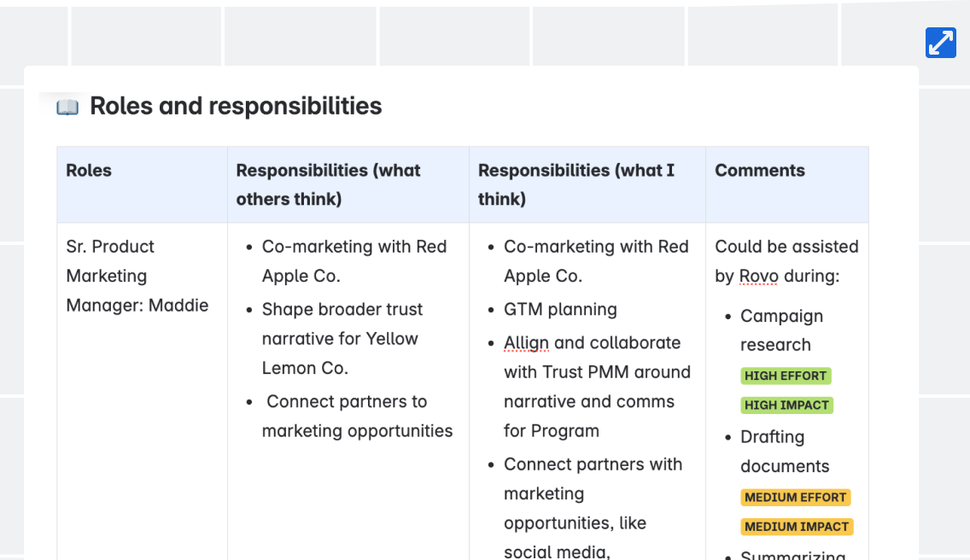Click the Roles column header cell
The height and width of the screenshot is (560, 970).
143,184
